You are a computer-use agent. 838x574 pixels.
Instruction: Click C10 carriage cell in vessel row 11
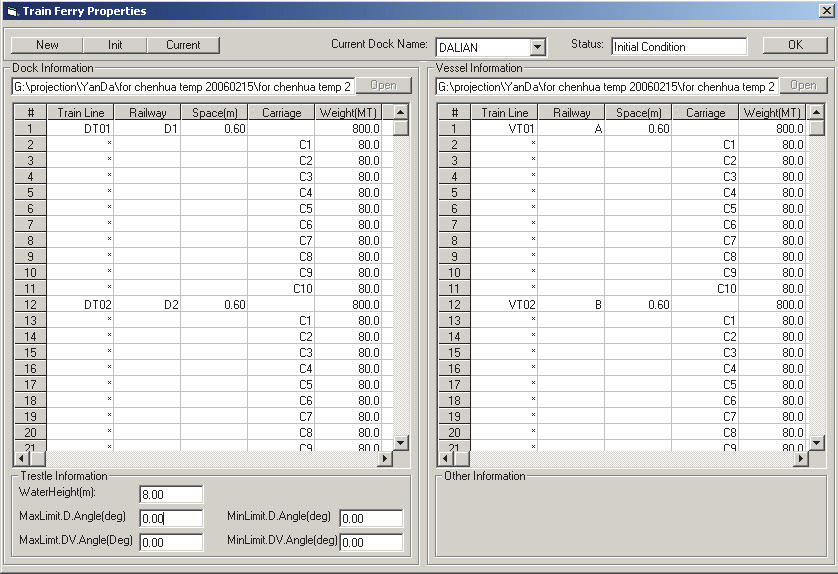pyautogui.click(x=705, y=289)
